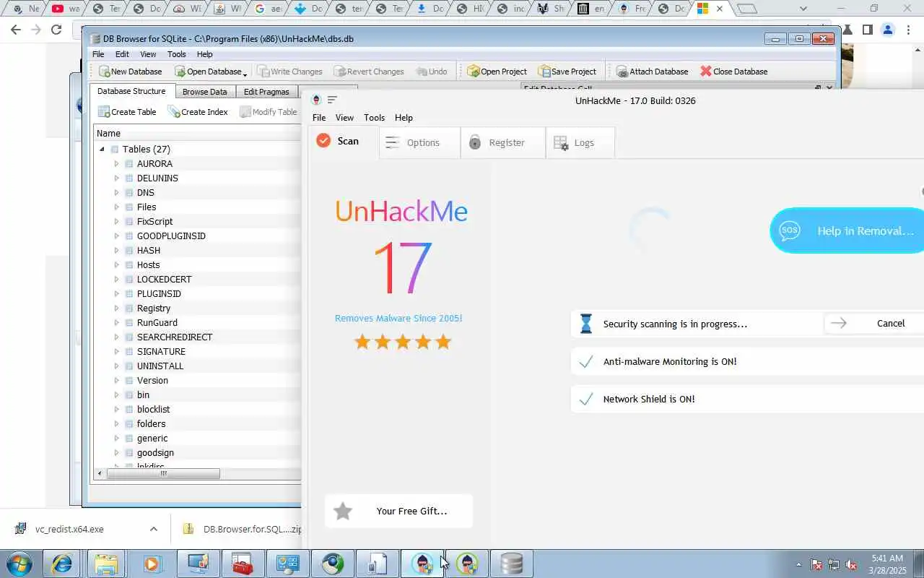Expand the AURORA table node

[116, 164]
